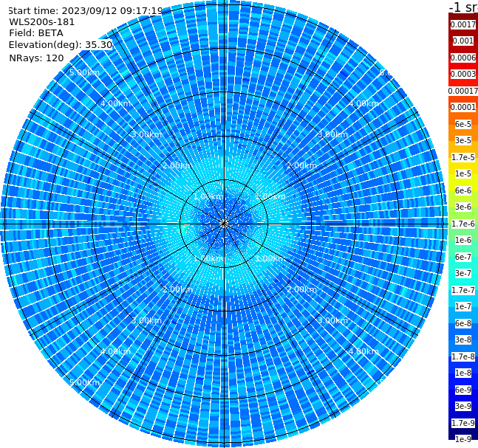Click the Start time 2023/09/12 09:17:19 text

click(86, 11)
